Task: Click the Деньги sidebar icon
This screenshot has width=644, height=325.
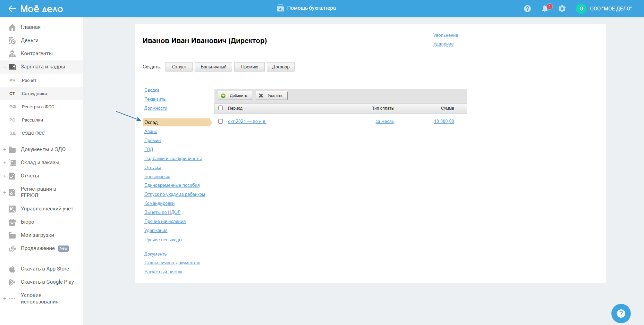Action: (x=12, y=41)
